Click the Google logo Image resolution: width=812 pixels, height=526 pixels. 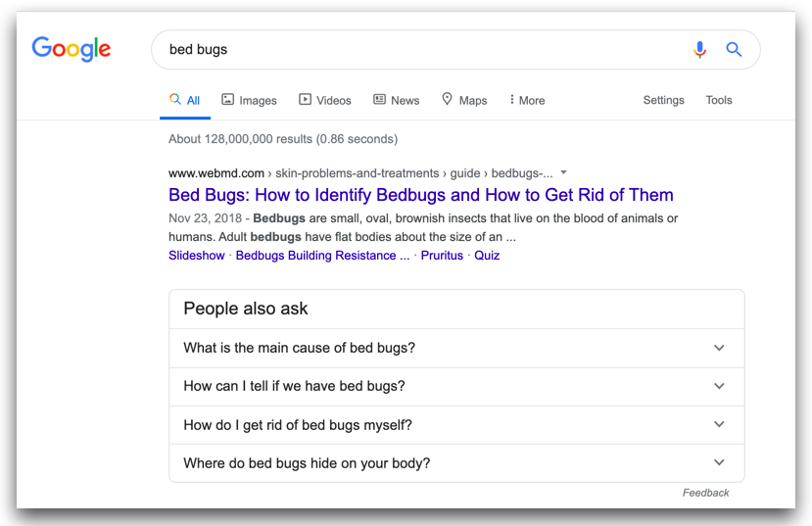72,49
